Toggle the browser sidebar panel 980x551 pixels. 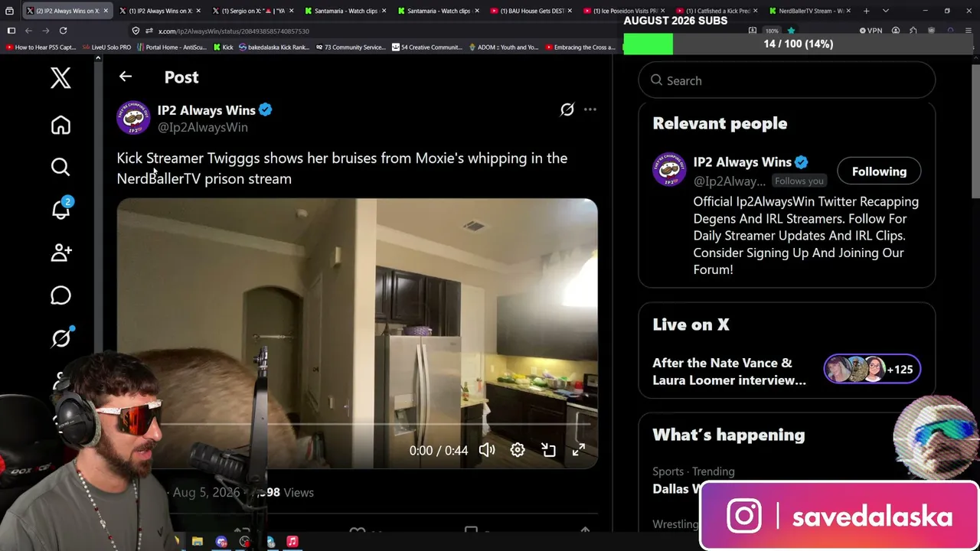tap(11, 31)
